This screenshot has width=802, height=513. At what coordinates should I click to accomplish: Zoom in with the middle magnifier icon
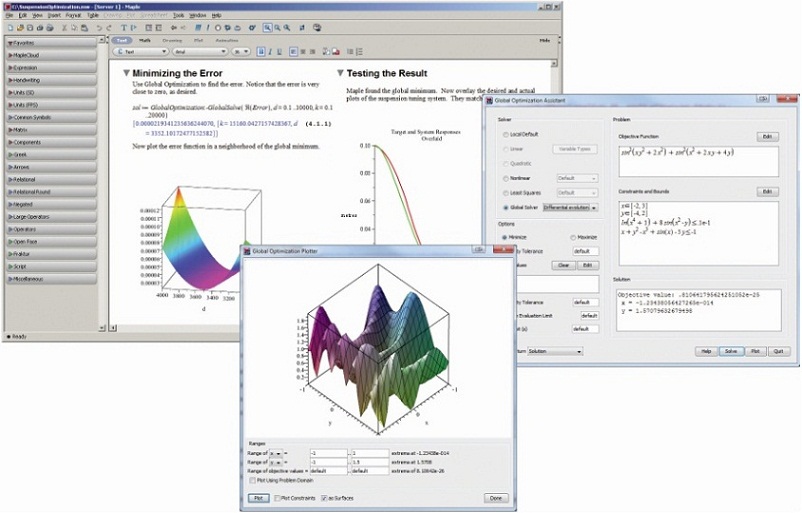click(x=277, y=28)
